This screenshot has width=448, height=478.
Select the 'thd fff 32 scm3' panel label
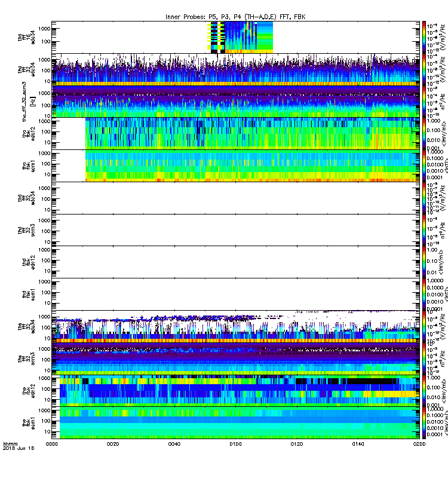click(26, 230)
